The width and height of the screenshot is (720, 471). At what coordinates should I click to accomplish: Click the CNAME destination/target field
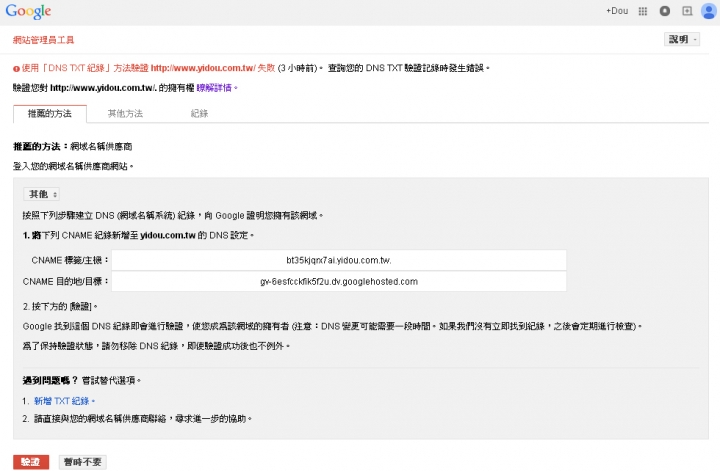coord(339,281)
